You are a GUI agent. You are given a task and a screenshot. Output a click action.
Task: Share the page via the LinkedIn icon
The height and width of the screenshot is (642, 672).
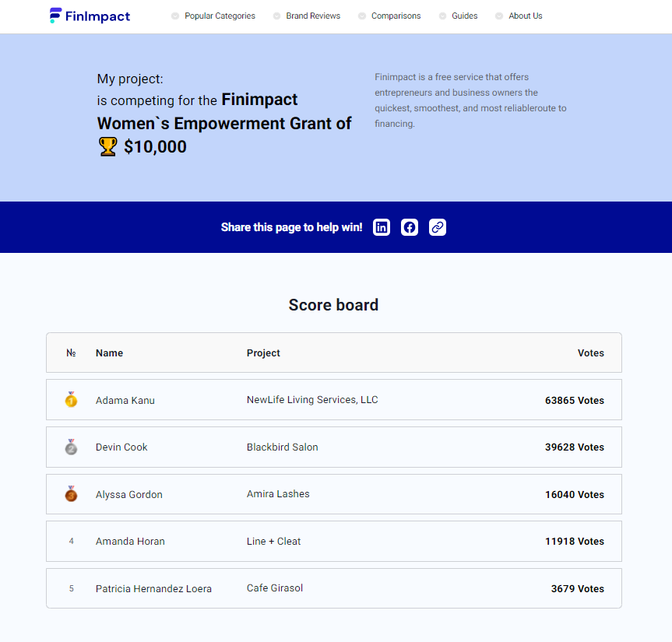[x=382, y=227]
